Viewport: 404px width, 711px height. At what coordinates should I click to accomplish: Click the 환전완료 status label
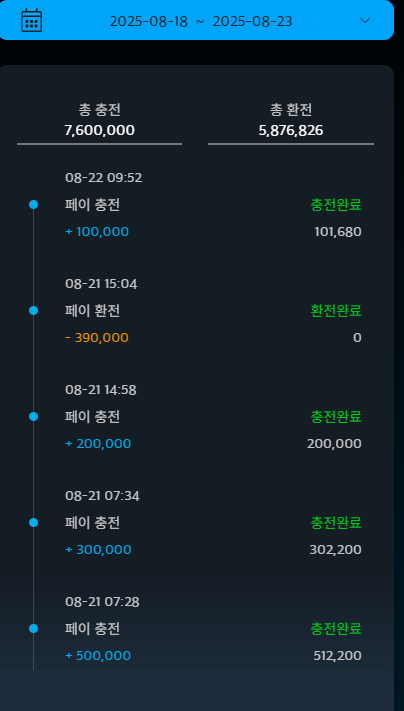[336, 311]
